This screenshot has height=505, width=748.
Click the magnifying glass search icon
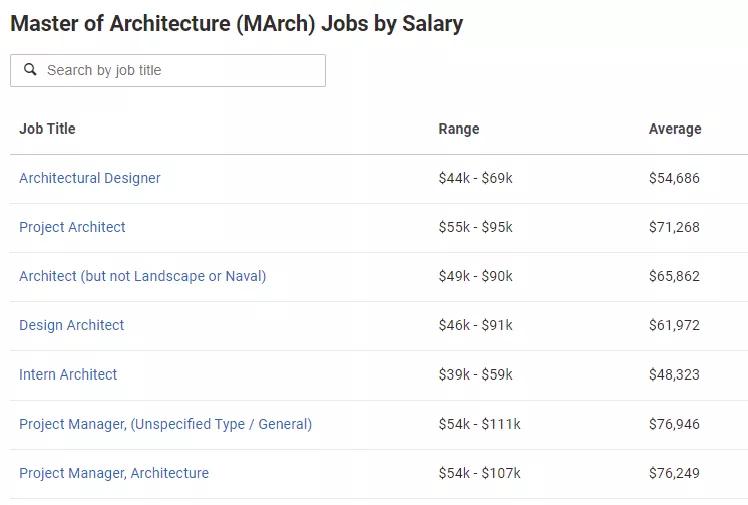pyautogui.click(x=30, y=70)
